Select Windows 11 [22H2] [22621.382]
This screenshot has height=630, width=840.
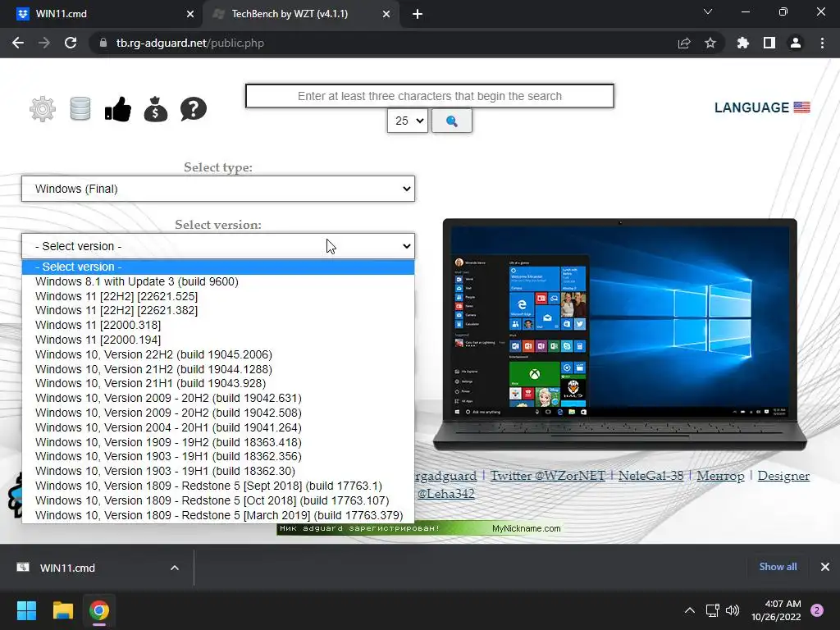click(x=218, y=311)
